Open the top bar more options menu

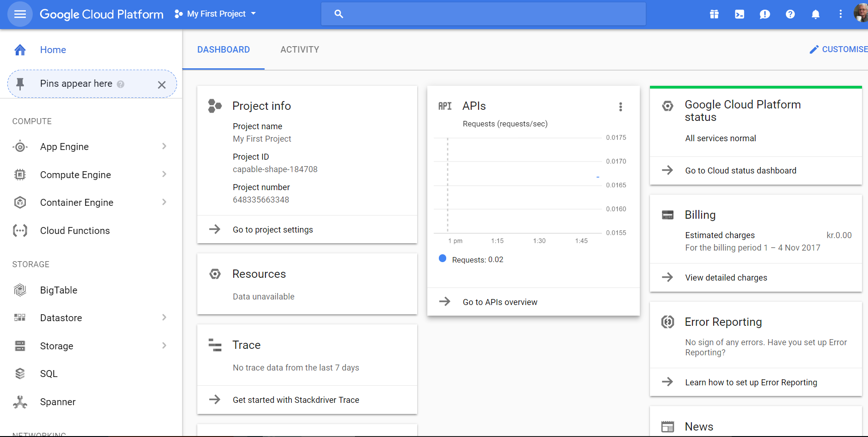click(840, 14)
